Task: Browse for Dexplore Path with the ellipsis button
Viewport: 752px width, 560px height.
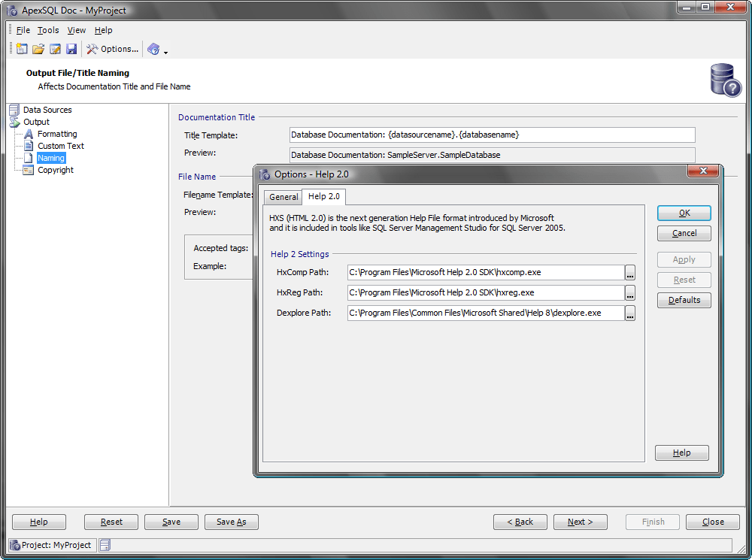Action: pyautogui.click(x=629, y=313)
